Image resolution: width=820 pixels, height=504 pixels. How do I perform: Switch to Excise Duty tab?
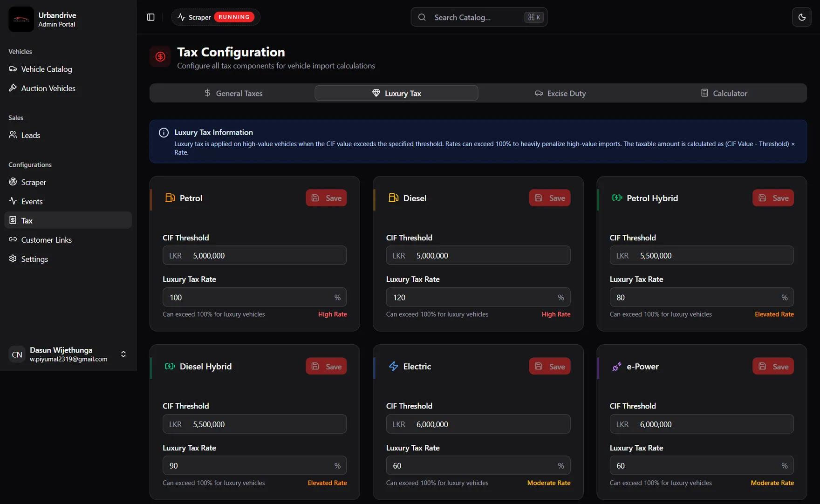560,93
